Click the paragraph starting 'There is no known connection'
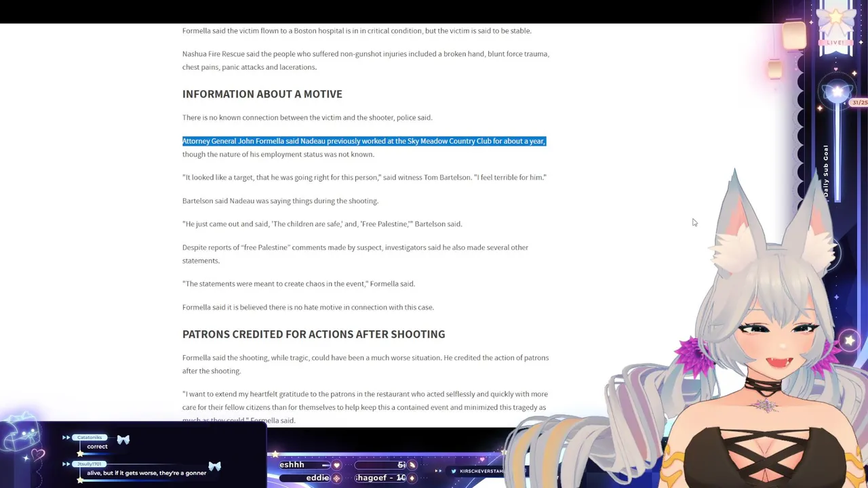The image size is (868, 488). 307,118
